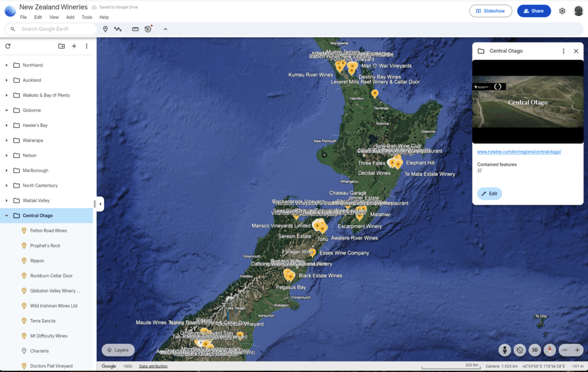Expand the Auckland folder
The width and height of the screenshot is (588, 372).
(6, 80)
